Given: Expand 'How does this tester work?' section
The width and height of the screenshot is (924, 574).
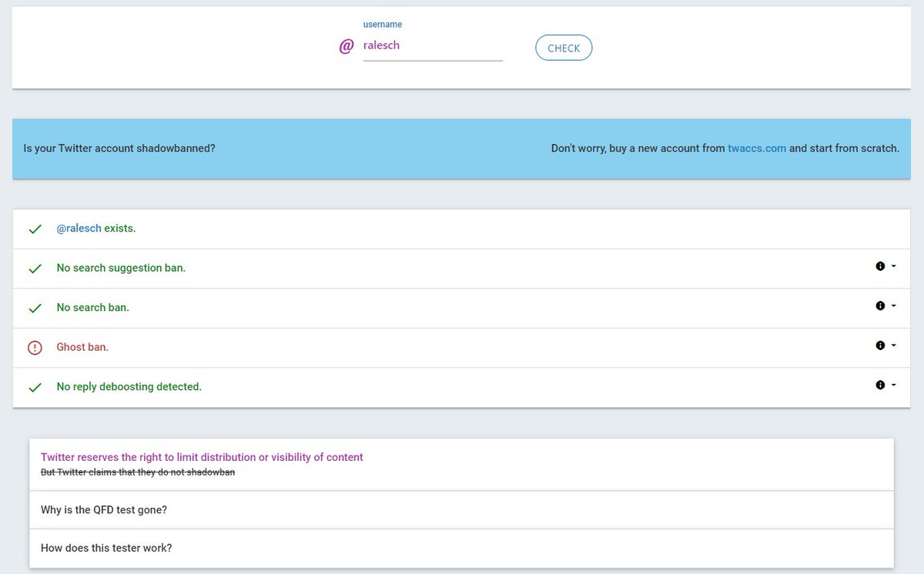Looking at the screenshot, I should pyautogui.click(x=461, y=548).
